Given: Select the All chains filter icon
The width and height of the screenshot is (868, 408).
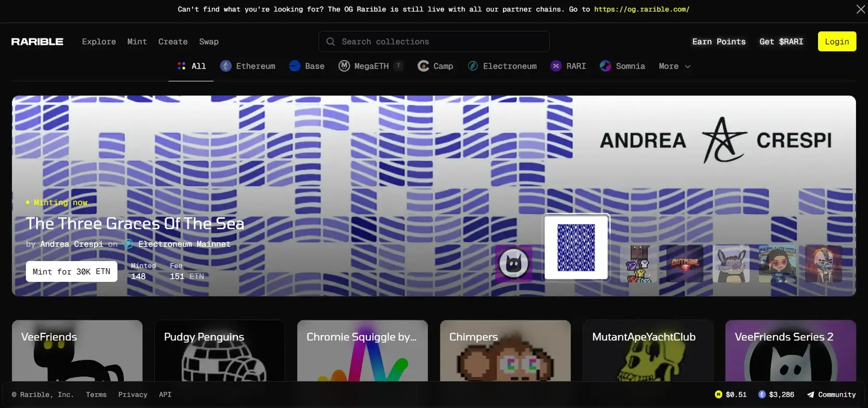Looking at the screenshot, I should 181,66.
